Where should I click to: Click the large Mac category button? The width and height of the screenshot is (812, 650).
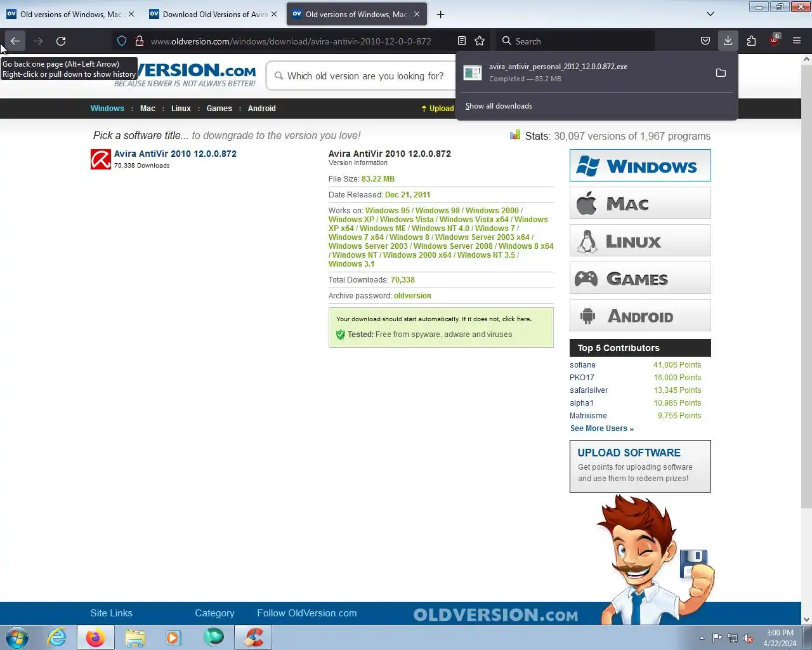(640, 203)
